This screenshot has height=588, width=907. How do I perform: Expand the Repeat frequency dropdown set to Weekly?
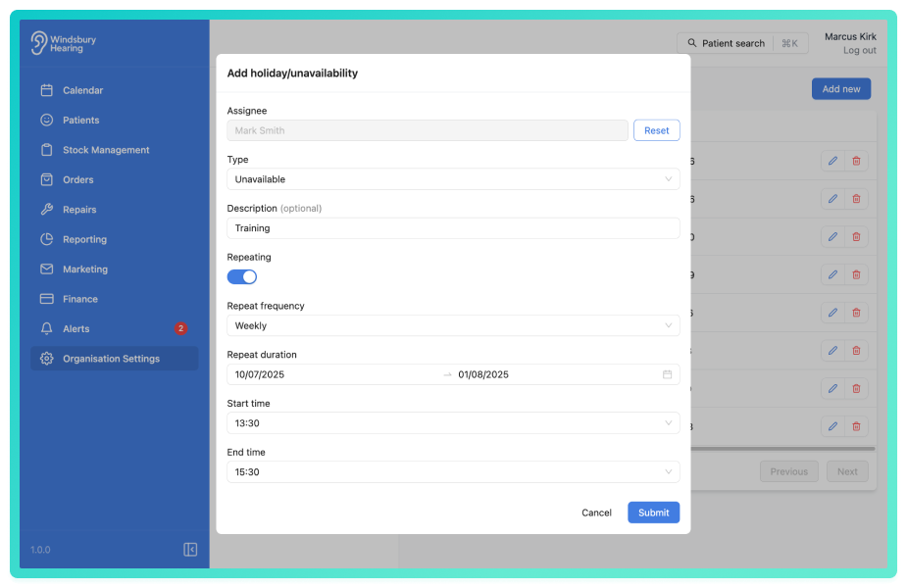tap(453, 325)
